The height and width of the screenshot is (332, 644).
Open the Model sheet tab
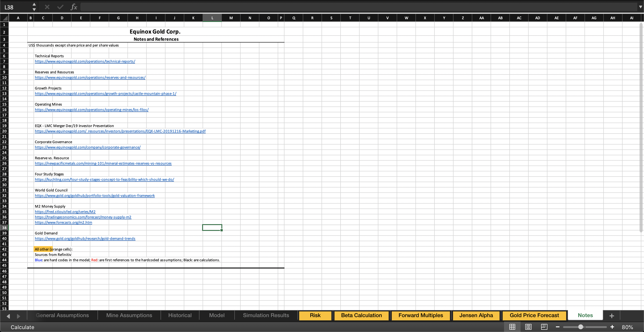tap(217, 315)
